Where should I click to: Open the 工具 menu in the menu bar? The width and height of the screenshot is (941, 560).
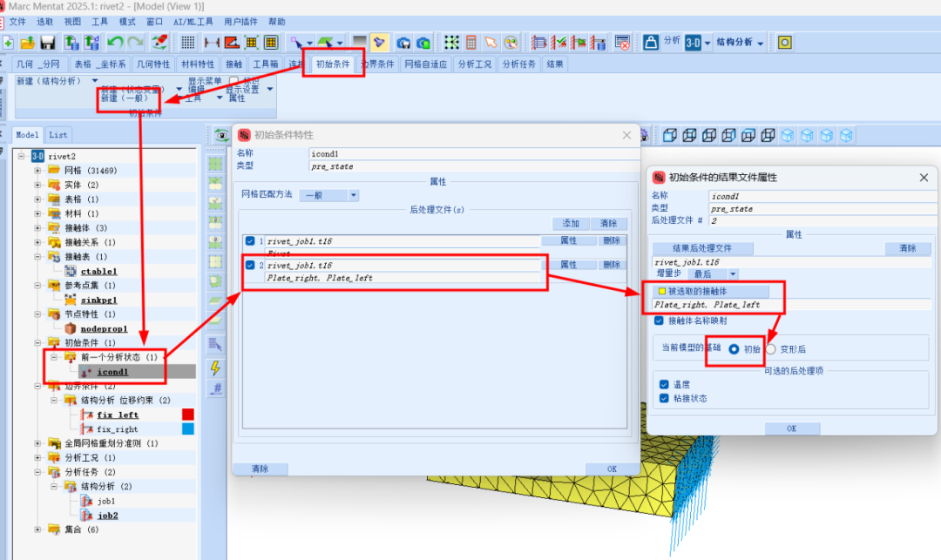(100, 22)
